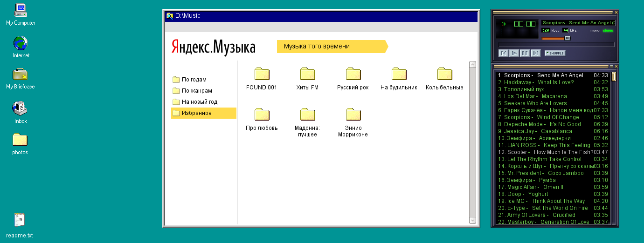This screenshot has width=644, height=243.
Task: Select playlist track Haddaway - What Is Love?
Action: click(553, 82)
